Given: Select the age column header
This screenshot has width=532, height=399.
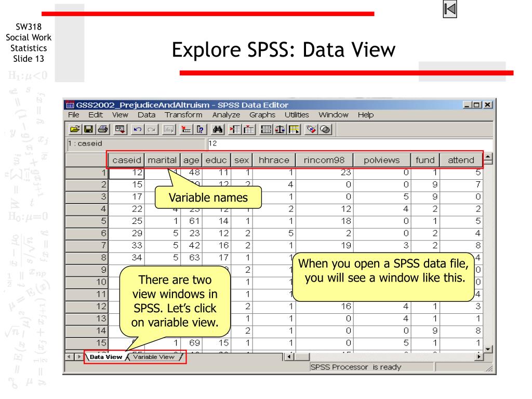Looking at the screenshot, I should click(x=191, y=160).
